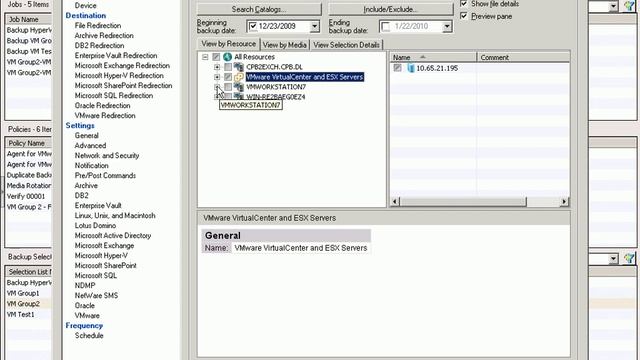Open File Redirection under Destination
Screen dimensions: 640x360
pos(98,25)
